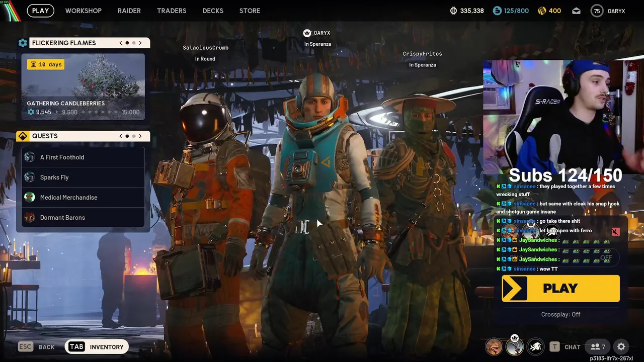Click the SalaciousCrumb player nameplate

pyautogui.click(x=205, y=48)
